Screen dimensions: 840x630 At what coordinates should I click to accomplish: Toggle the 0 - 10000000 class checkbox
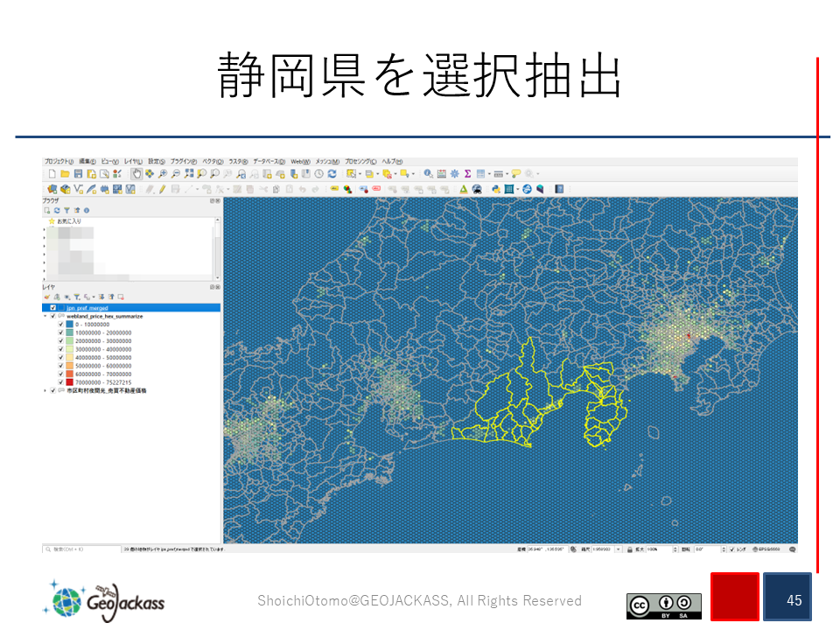click(x=60, y=325)
